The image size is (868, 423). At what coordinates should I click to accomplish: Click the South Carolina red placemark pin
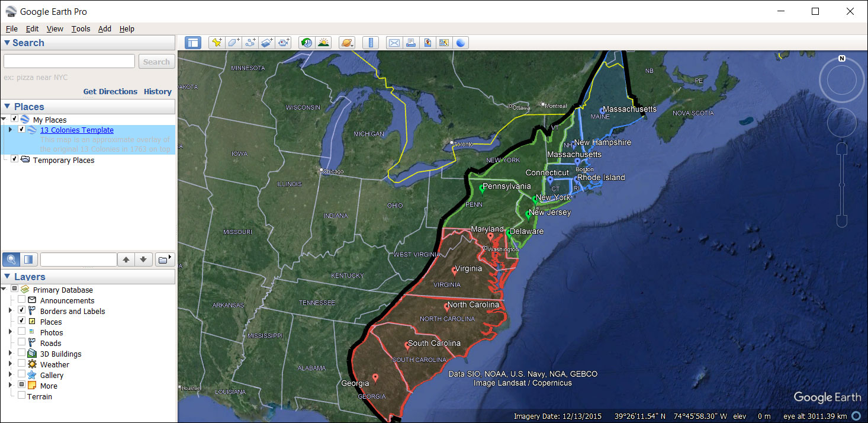tap(407, 346)
